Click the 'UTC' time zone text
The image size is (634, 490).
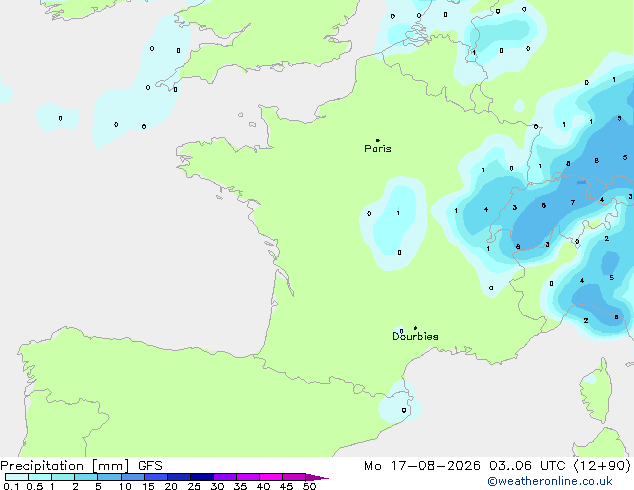553,466
